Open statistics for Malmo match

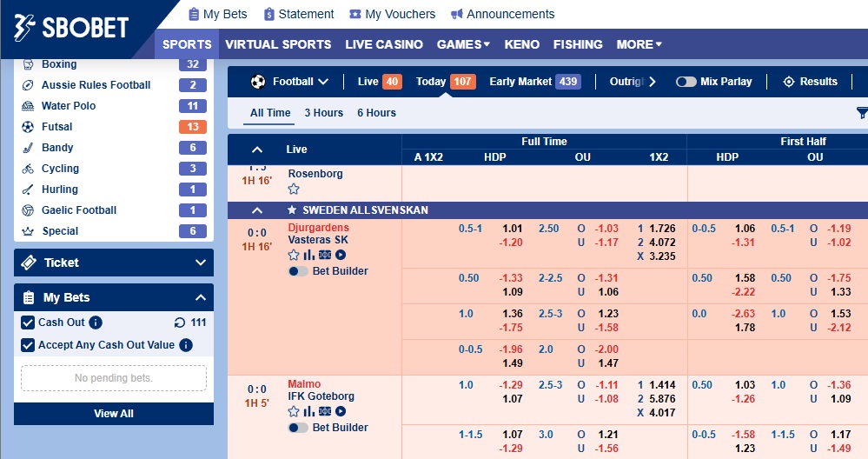point(309,411)
